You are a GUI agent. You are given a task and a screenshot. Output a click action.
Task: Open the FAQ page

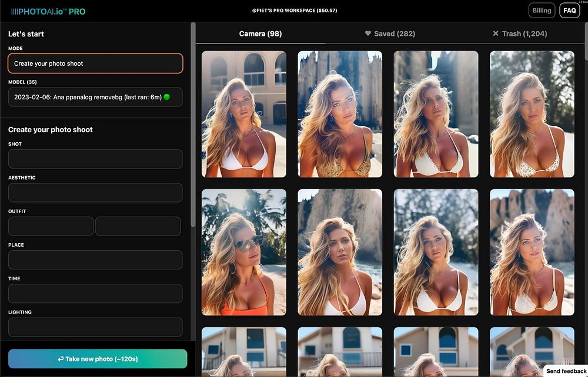tap(569, 11)
